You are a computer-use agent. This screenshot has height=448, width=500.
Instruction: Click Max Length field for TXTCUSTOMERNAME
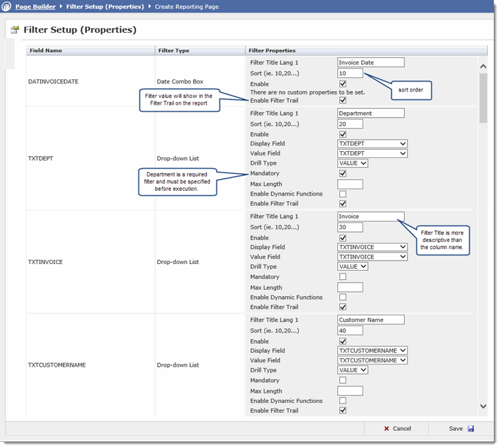pos(350,391)
